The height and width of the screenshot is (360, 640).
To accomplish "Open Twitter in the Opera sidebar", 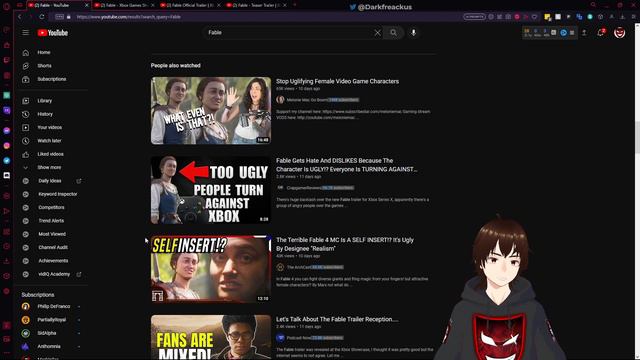I will 7,161.
